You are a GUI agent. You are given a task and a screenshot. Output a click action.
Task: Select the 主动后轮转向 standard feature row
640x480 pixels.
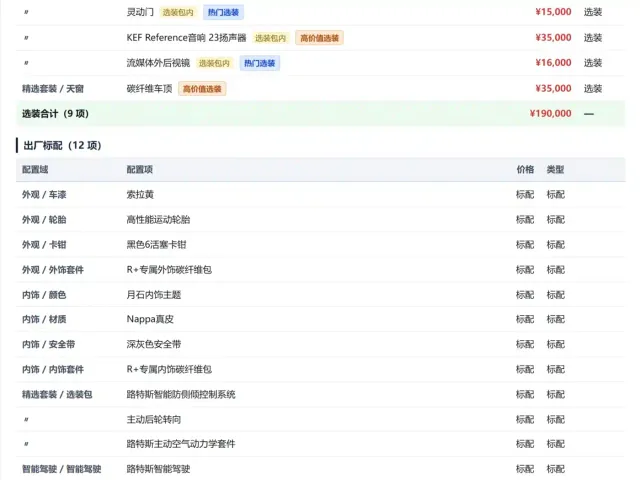[320, 419]
